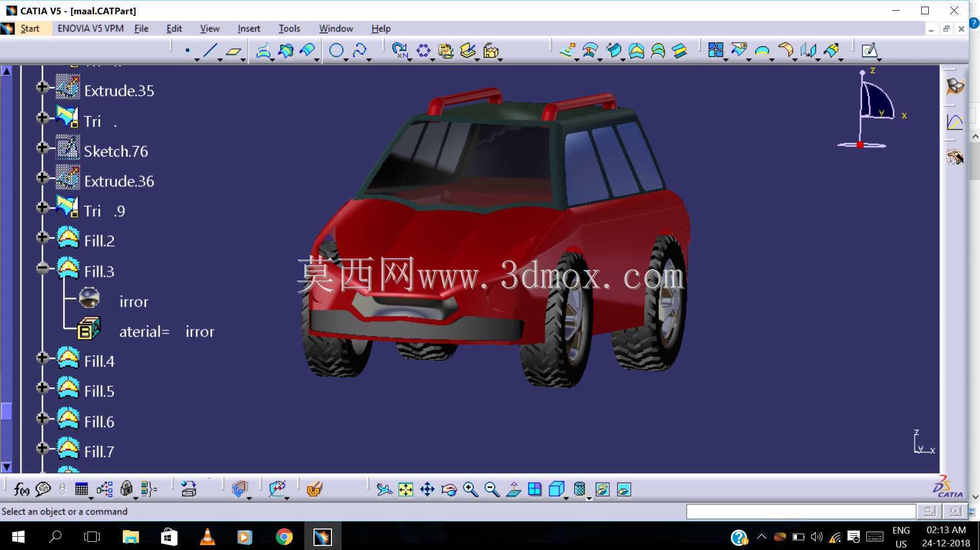The width and height of the screenshot is (980, 550).
Task: Select the Point creation tool
Action: (188, 50)
